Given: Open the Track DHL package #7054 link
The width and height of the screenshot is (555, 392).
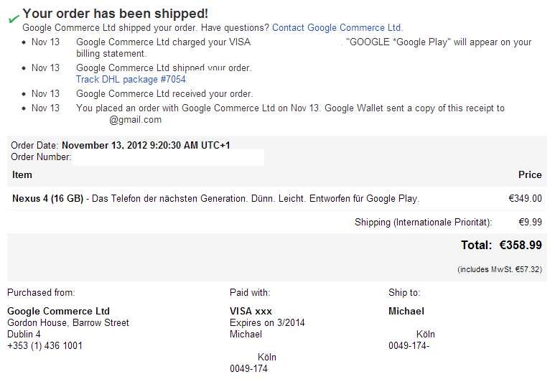Looking at the screenshot, I should 131,79.
